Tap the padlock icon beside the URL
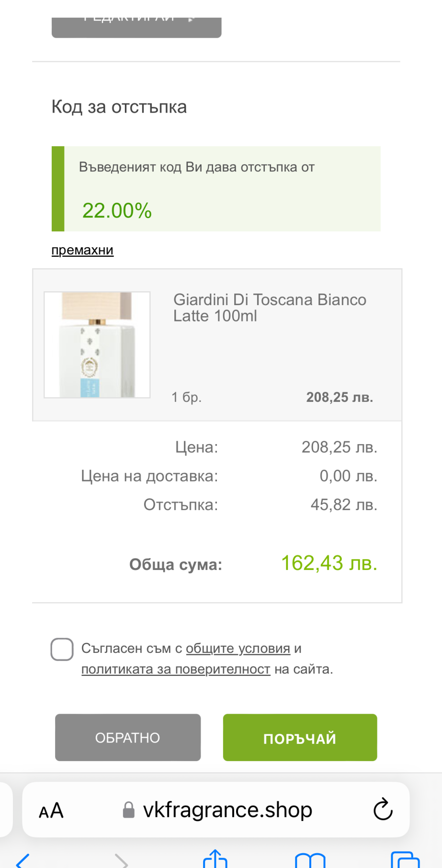 (x=128, y=810)
